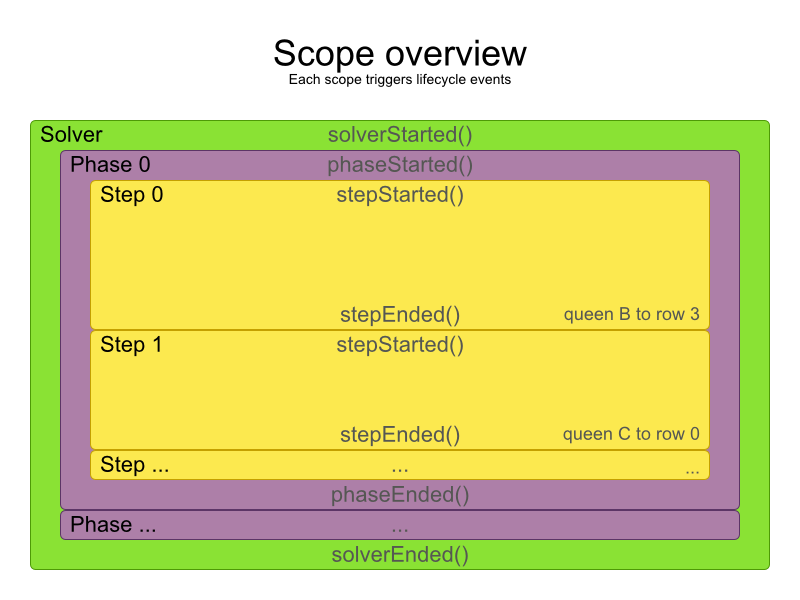
Task: Select the phaseStarted() event text
Action: pos(400,165)
